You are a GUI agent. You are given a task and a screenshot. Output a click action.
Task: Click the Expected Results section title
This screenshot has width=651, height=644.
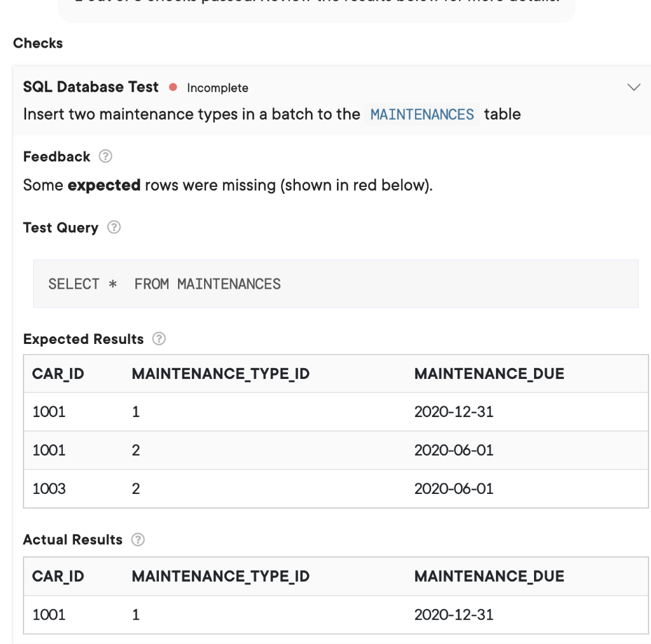coord(83,339)
